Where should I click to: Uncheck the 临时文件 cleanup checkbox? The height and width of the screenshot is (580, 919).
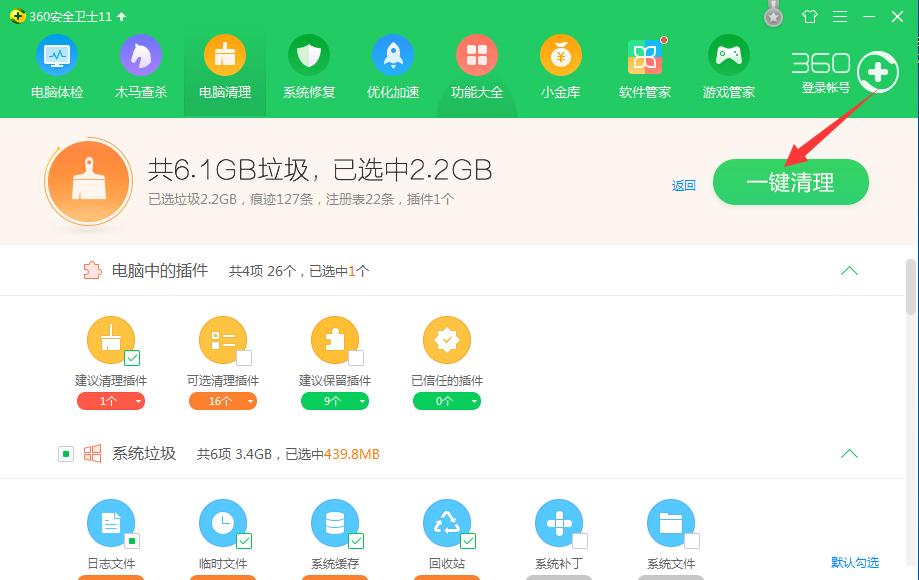(242, 539)
